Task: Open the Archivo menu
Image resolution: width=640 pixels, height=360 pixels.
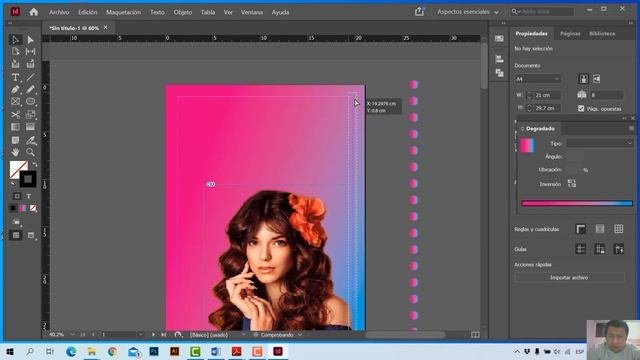Action: (x=59, y=12)
